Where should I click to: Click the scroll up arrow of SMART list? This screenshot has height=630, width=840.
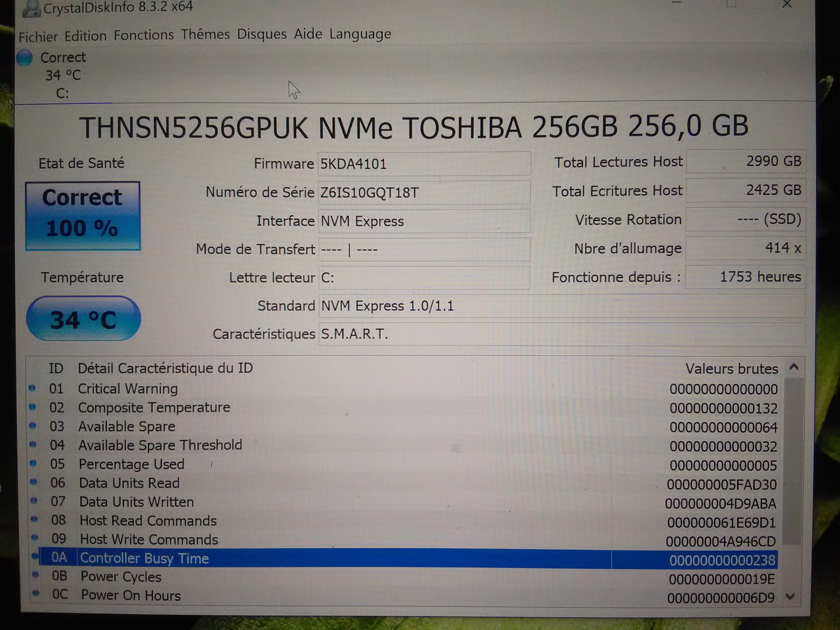[794, 367]
